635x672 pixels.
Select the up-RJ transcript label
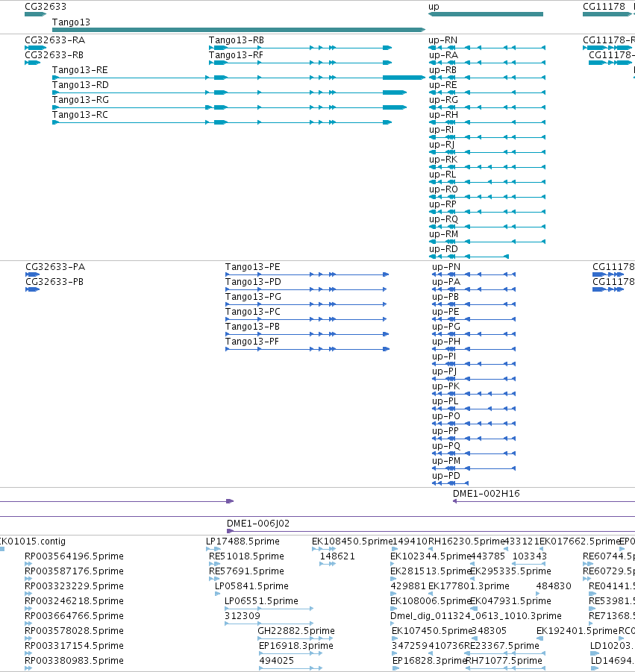click(x=442, y=145)
